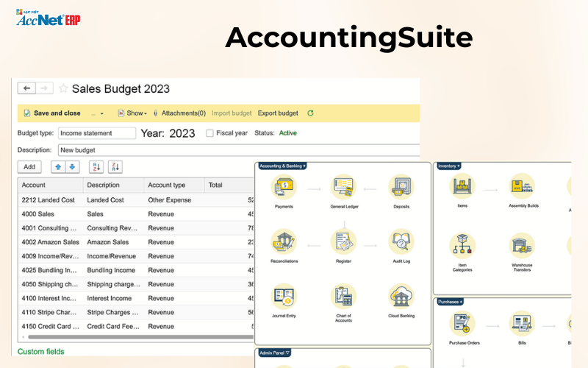The image size is (588, 368).
Task: Click the year value 2023
Action: point(182,133)
